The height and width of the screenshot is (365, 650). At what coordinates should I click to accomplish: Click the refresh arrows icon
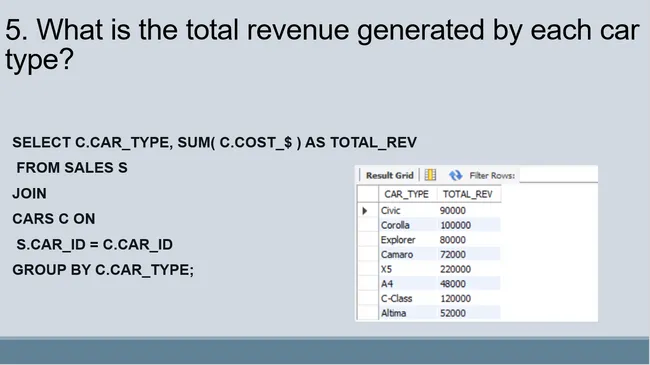click(455, 175)
